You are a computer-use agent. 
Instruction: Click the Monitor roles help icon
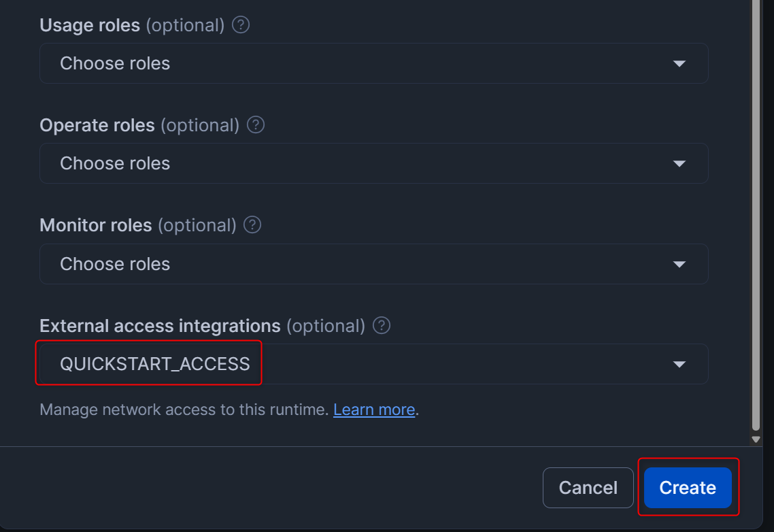(252, 225)
